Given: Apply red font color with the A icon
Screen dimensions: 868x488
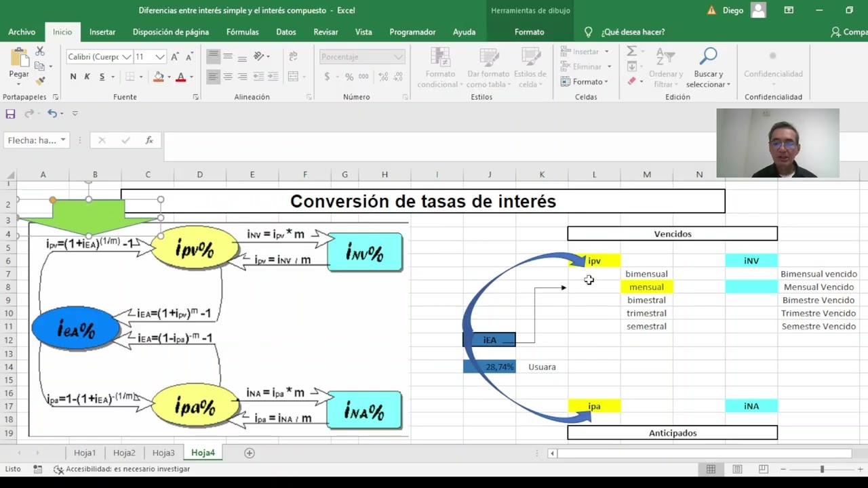Looking at the screenshot, I should click(180, 77).
